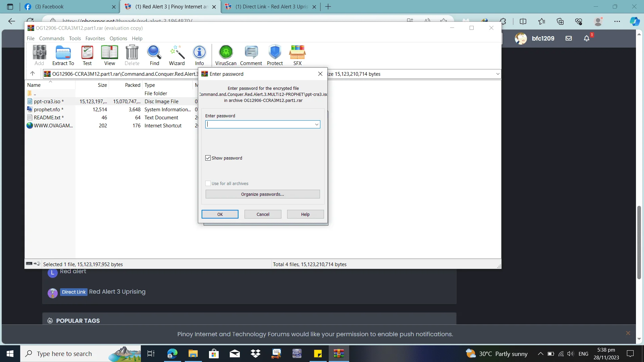This screenshot has width=644, height=362.
Task: Show hidden system tray icons chevron
Action: click(540, 354)
